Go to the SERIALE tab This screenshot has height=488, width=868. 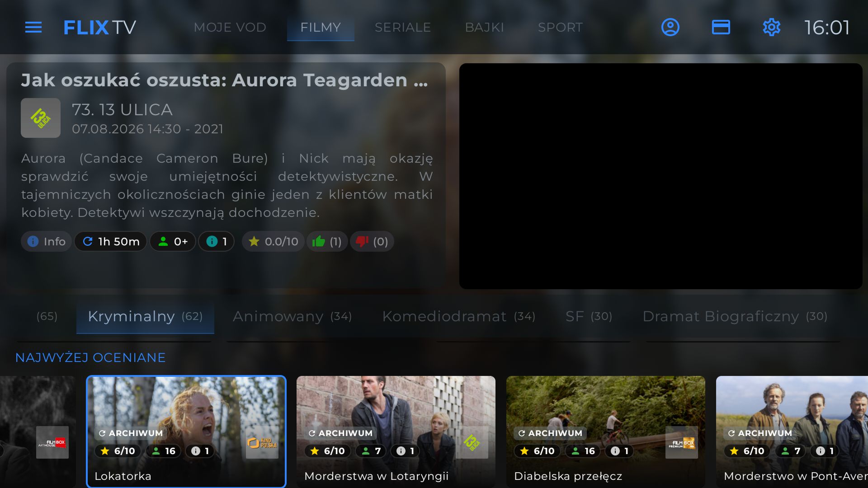click(403, 28)
